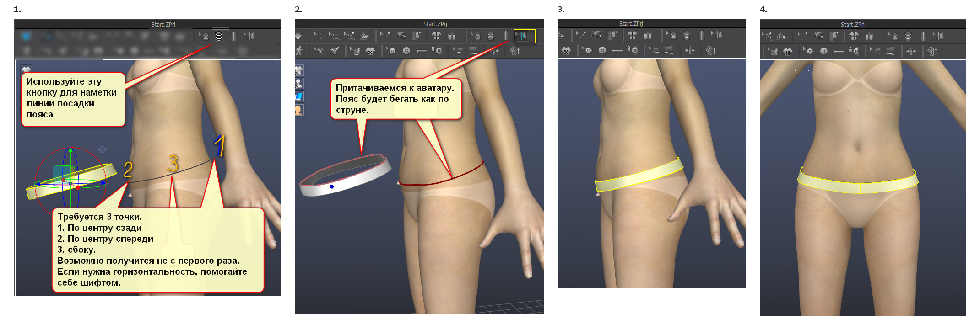Image resolution: width=980 pixels, height=330 pixels.
Task: Click the blue fabric surface icon in step 2
Action: [299, 96]
